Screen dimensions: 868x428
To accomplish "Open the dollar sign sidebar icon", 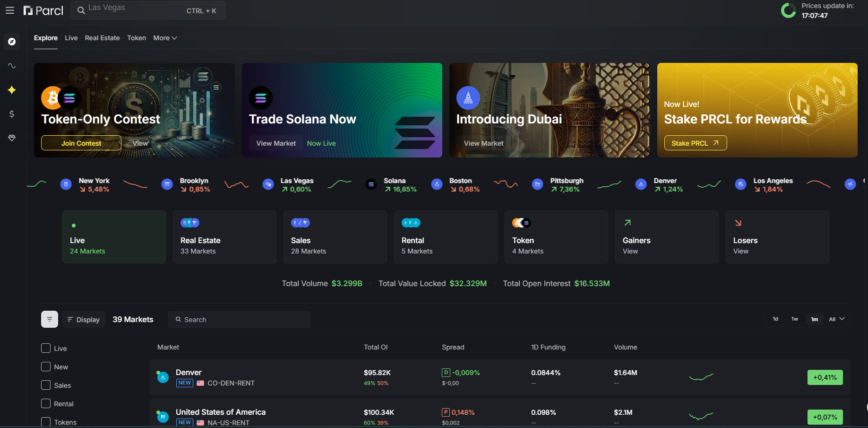I will pyautogui.click(x=12, y=114).
